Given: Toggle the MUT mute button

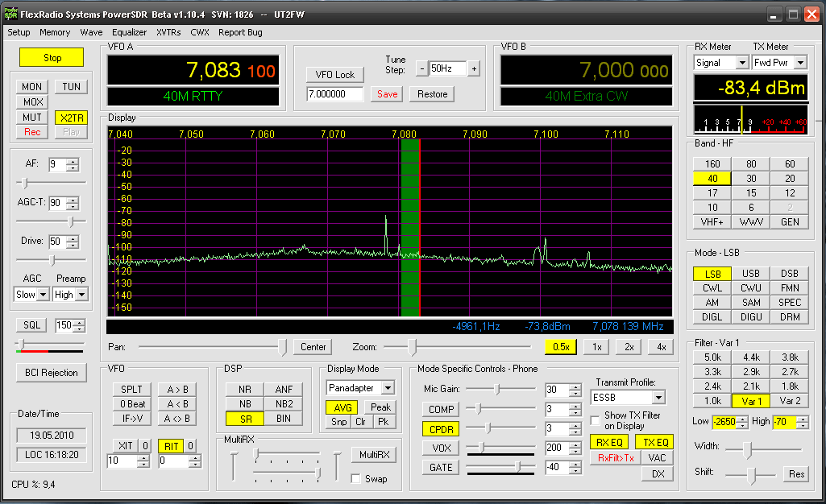Looking at the screenshot, I should pyautogui.click(x=32, y=118).
